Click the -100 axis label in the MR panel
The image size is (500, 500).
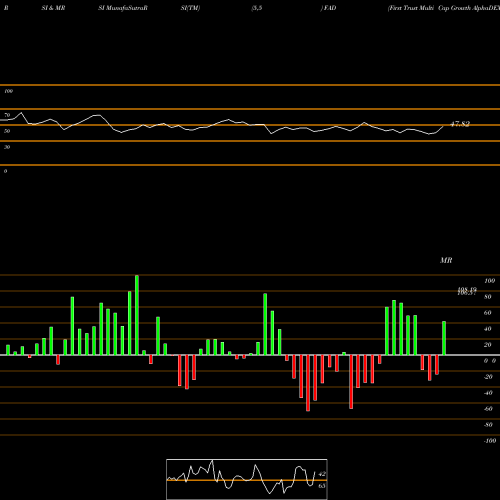pos(490,441)
